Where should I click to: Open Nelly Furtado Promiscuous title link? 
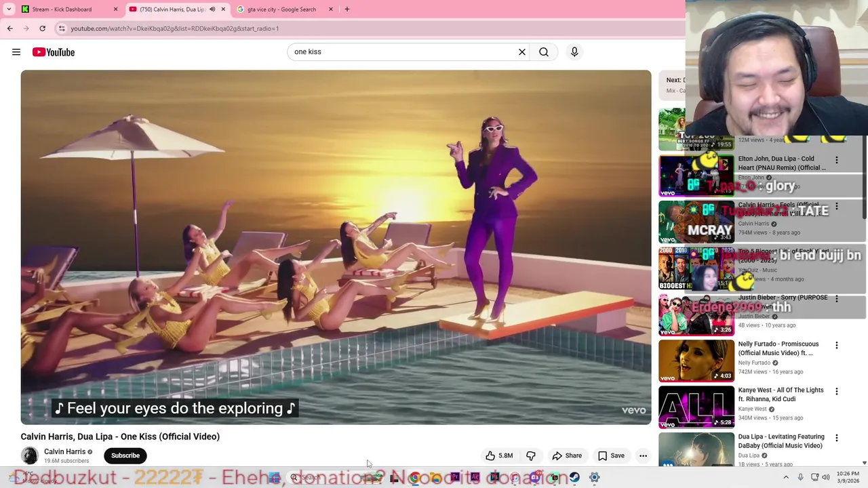point(778,348)
